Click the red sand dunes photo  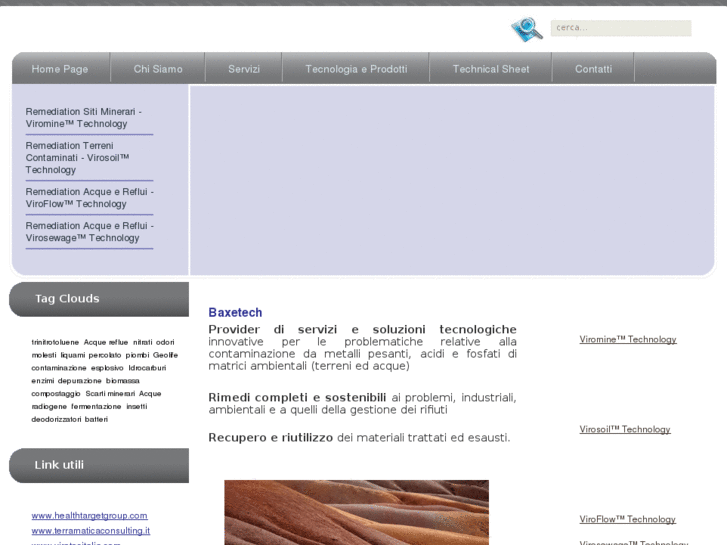tap(357, 513)
